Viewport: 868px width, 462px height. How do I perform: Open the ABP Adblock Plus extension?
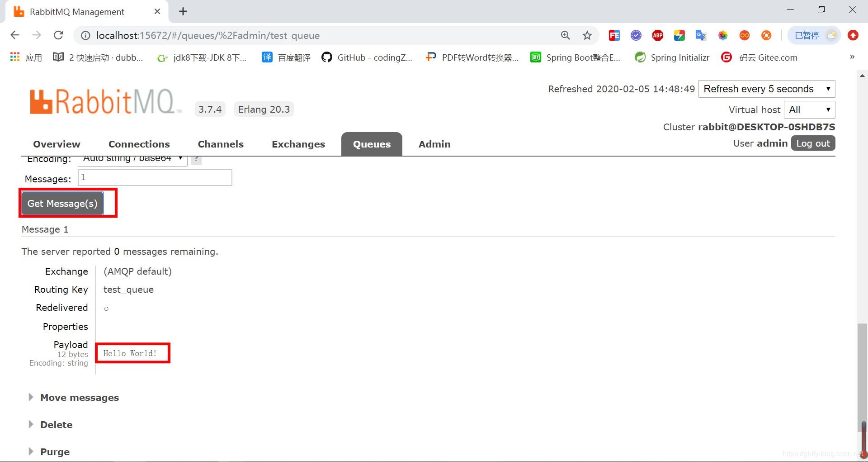click(657, 35)
